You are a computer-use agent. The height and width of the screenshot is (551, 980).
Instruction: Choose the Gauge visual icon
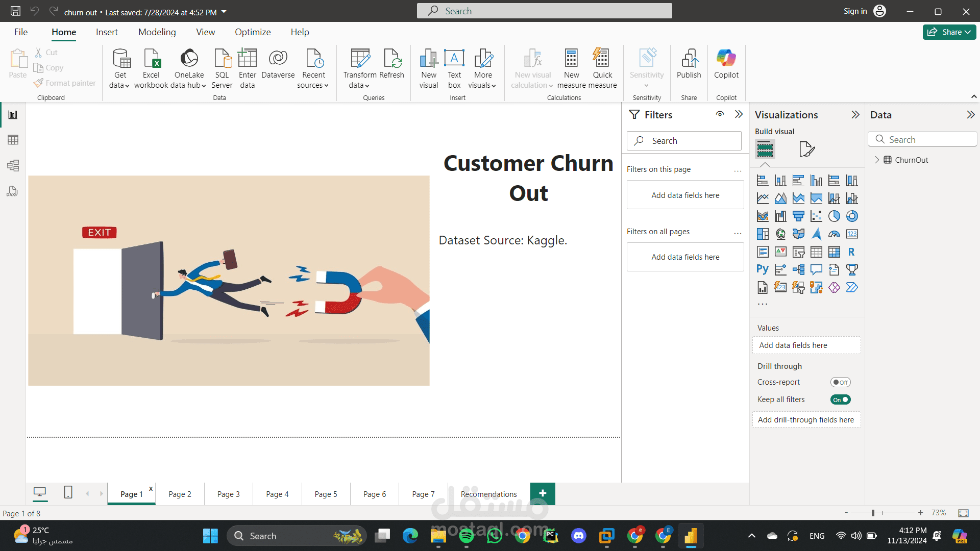click(834, 234)
